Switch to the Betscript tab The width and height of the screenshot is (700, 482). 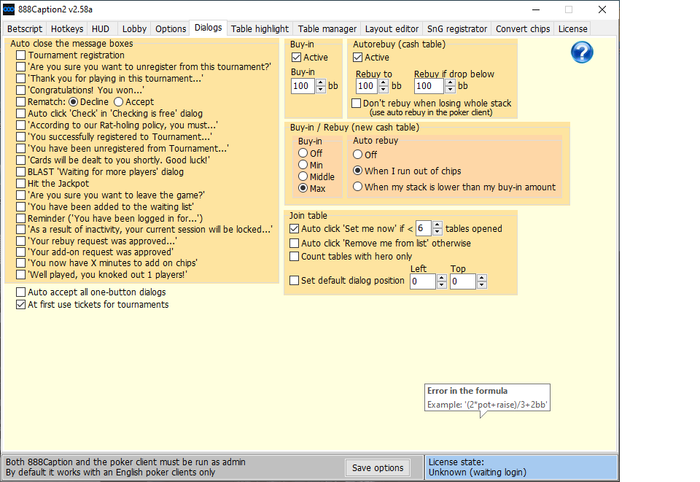[x=25, y=29]
